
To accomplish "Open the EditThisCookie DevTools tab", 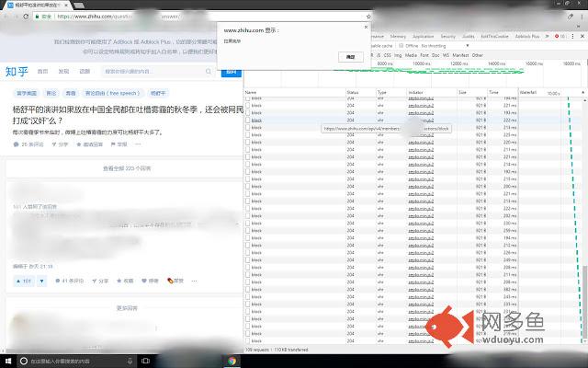I will coord(494,37).
